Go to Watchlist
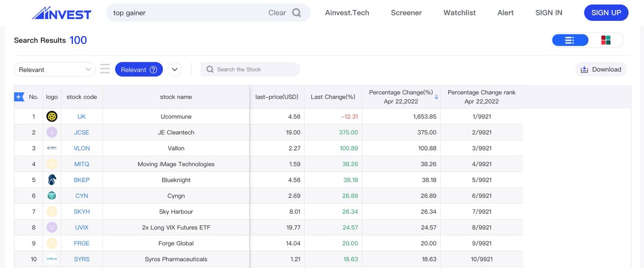The image size is (644, 268). pyautogui.click(x=459, y=13)
